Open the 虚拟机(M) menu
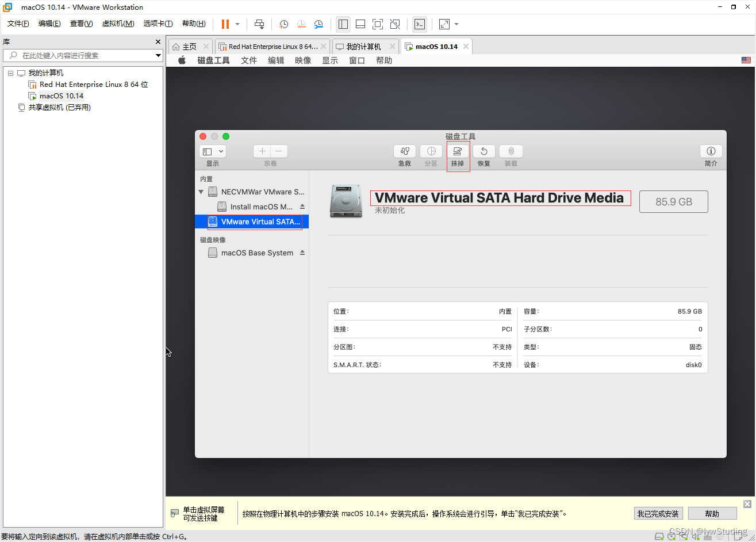 (x=118, y=24)
